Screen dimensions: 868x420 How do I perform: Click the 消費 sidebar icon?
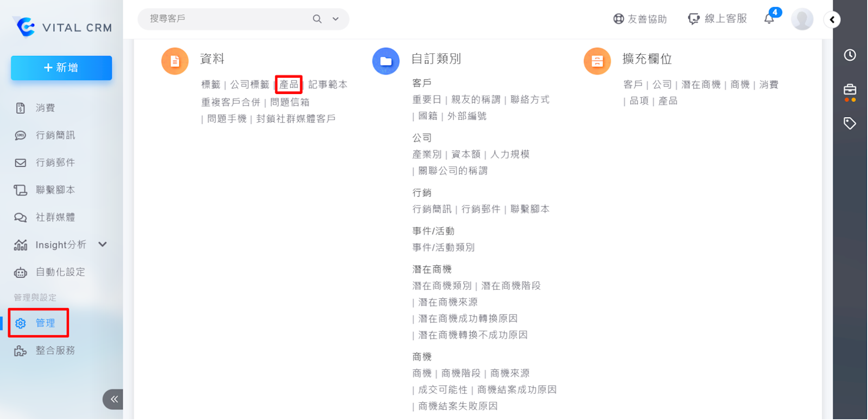[21, 108]
